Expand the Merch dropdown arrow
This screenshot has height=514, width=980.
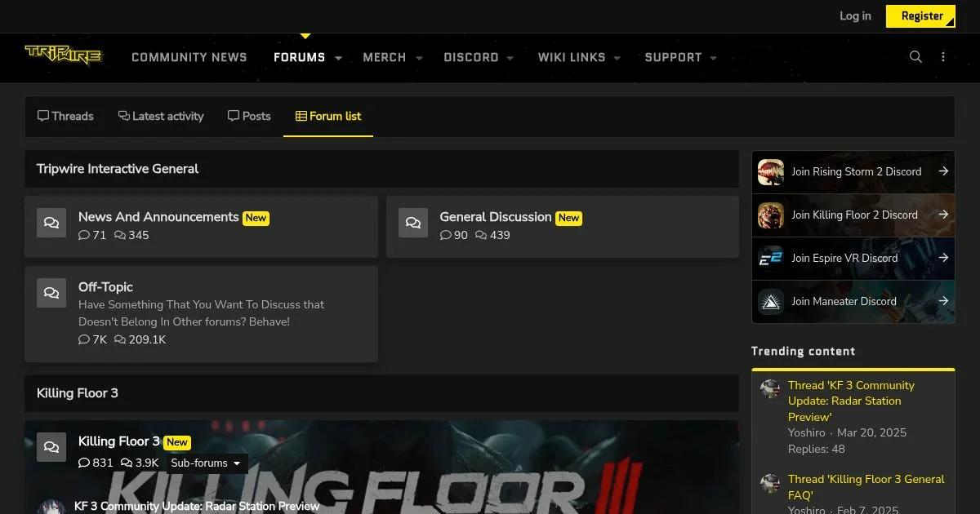pos(419,58)
